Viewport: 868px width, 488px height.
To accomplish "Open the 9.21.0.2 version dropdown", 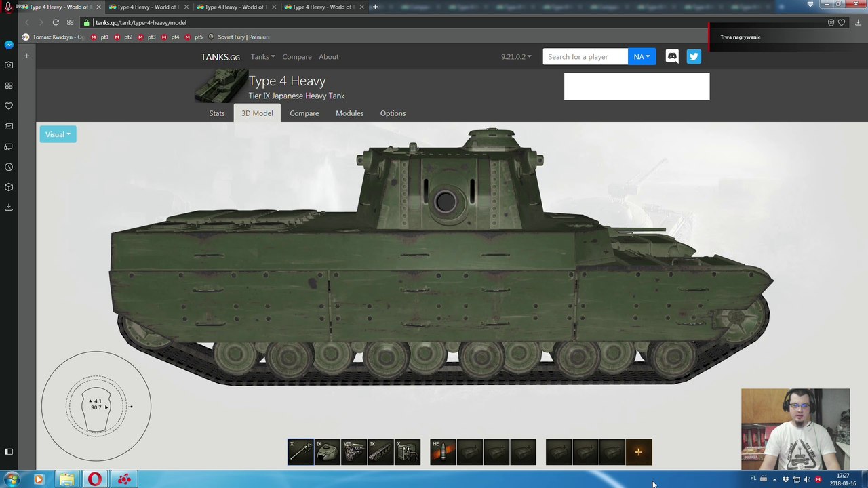I will [x=516, y=57].
